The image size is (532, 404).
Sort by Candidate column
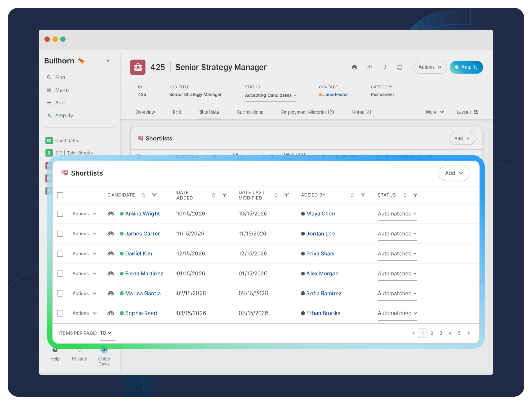(x=144, y=195)
